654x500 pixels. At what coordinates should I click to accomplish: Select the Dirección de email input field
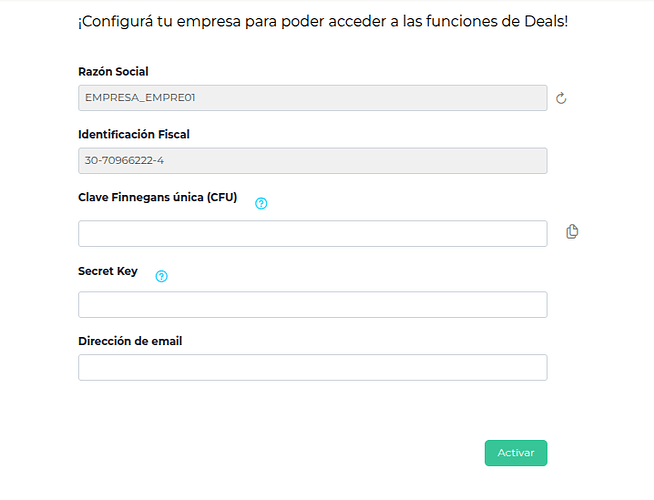312,367
